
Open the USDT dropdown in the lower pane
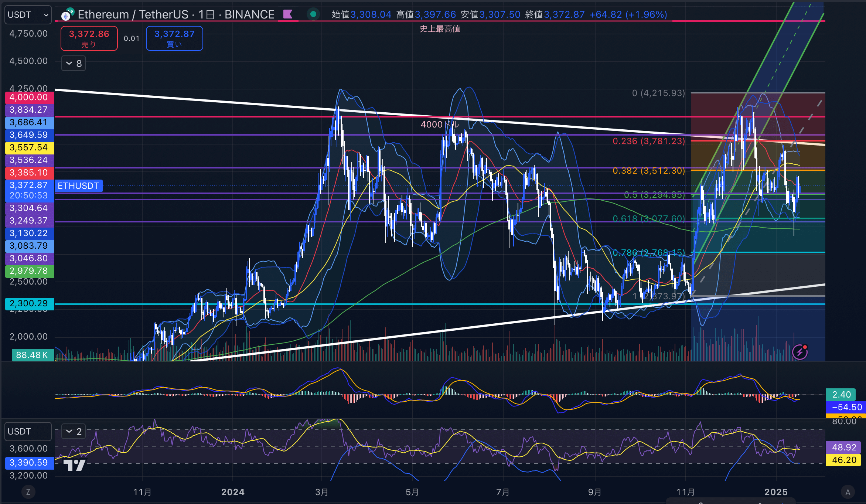(28, 432)
